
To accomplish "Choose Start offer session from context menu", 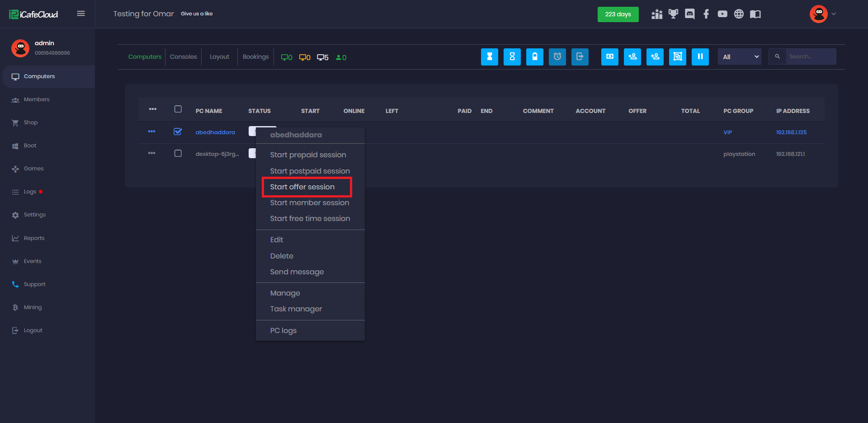I will coord(302,187).
